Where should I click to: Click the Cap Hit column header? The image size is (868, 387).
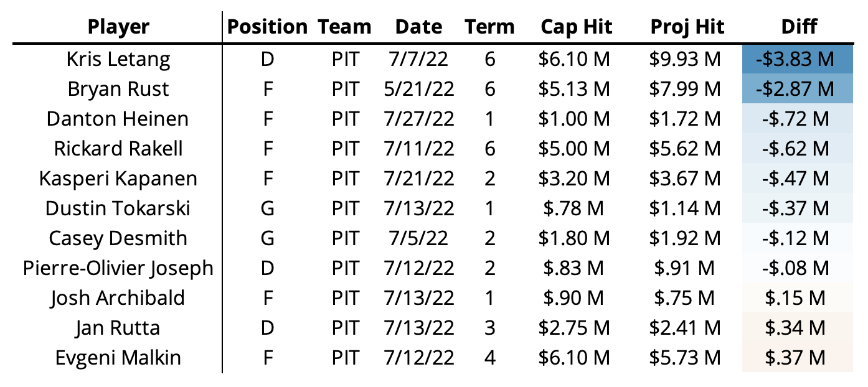pyautogui.click(x=577, y=27)
